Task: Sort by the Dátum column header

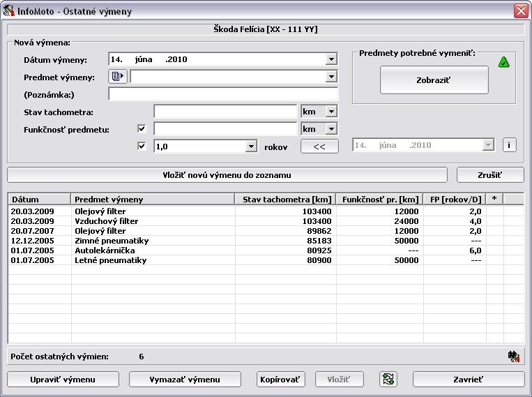Action: 39,200
